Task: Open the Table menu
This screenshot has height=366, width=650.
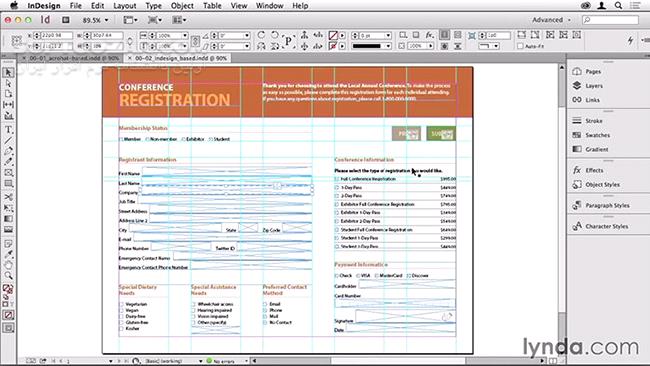Action: click(x=212, y=6)
